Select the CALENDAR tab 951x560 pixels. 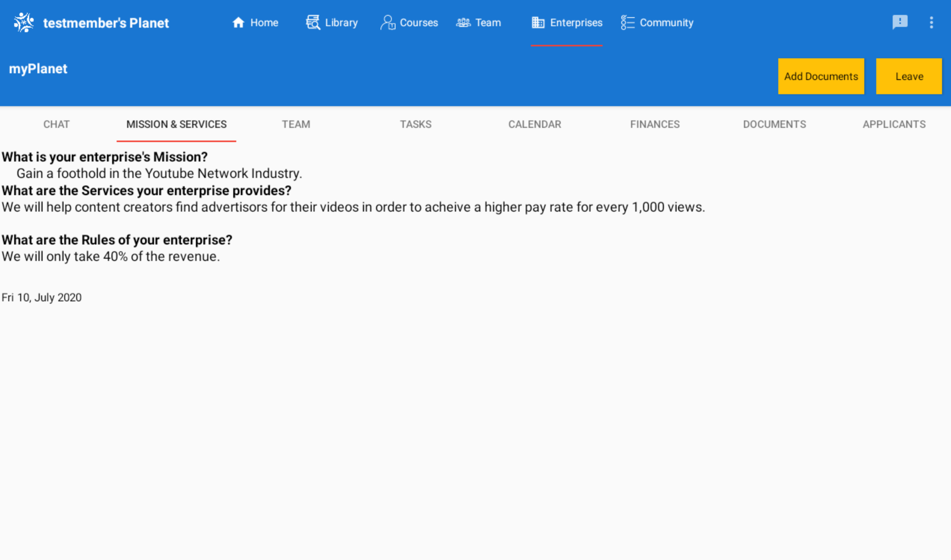pos(535,124)
